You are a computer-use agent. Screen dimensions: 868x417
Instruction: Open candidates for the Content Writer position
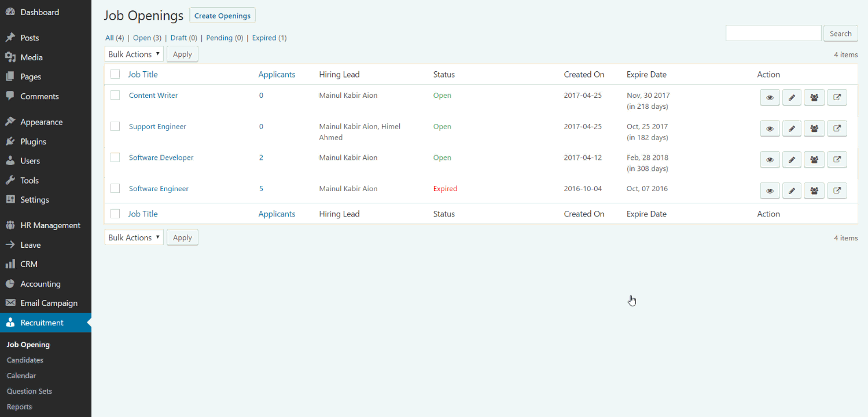[x=814, y=97]
